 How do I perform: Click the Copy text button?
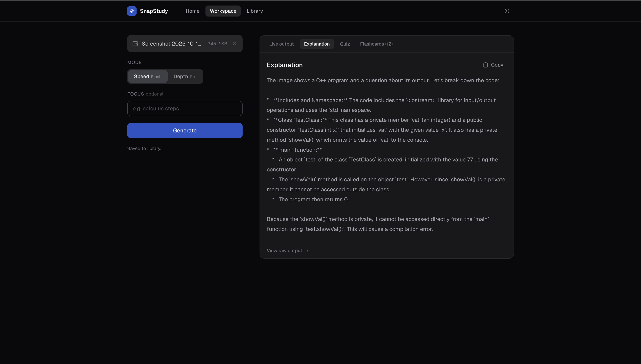(497, 65)
